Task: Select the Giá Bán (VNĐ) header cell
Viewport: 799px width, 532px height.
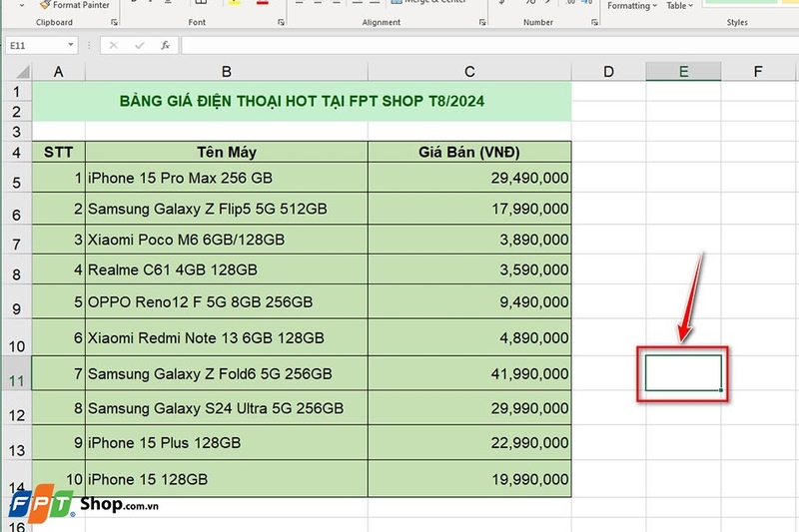Action: point(469,152)
